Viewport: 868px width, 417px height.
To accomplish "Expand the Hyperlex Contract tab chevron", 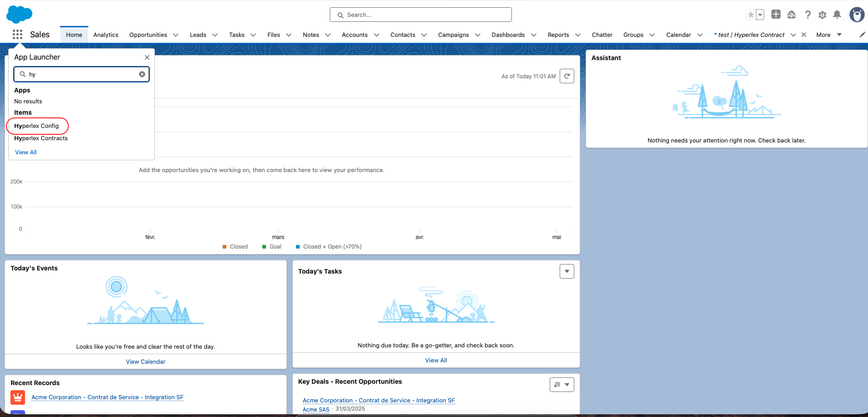I will (x=793, y=35).
